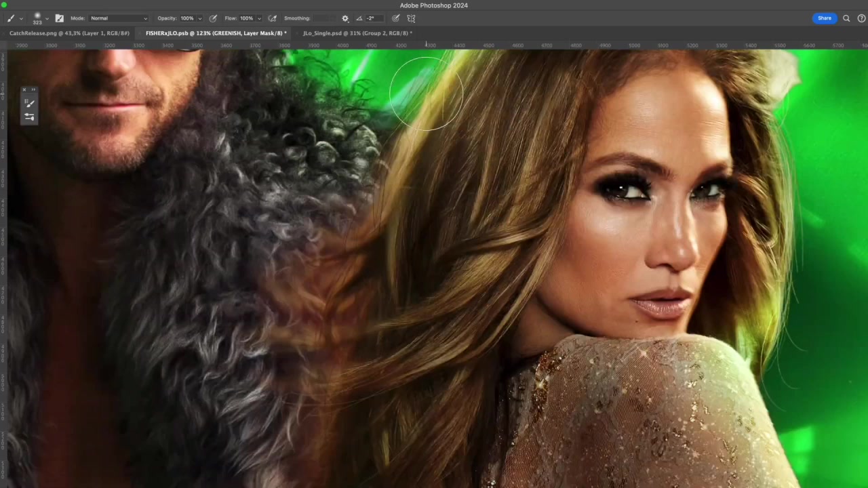Open the brush preset picker showing size 323

click(37, 18)
